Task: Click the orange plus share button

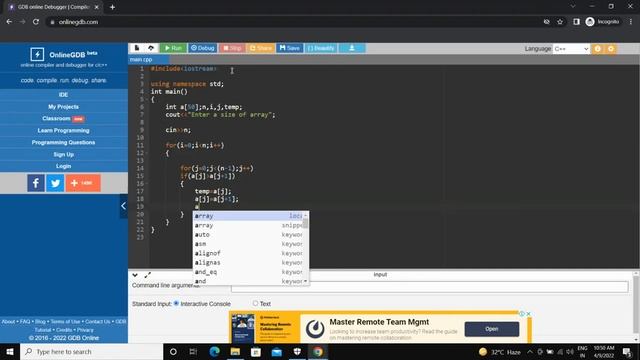Action: click(x=83, y=183)
